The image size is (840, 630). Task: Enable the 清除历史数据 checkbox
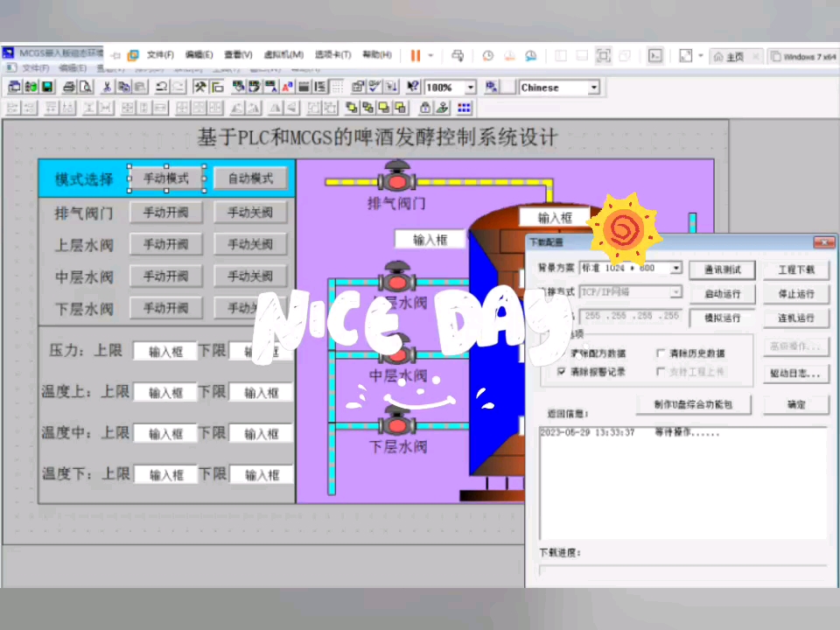[661, 352]
